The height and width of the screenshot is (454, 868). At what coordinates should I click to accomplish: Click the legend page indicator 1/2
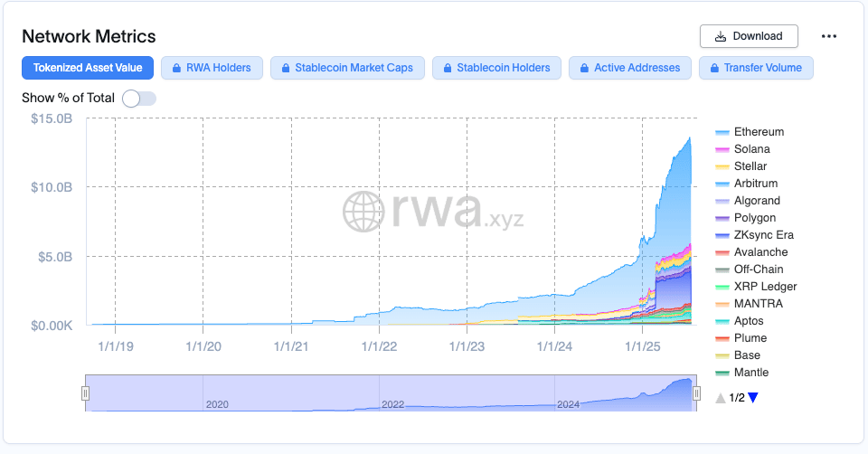[x=737, y=398]
